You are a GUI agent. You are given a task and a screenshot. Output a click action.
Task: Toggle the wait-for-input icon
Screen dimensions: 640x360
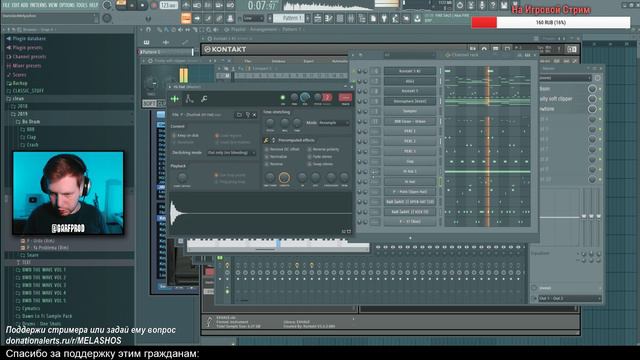tap(197, 6)
